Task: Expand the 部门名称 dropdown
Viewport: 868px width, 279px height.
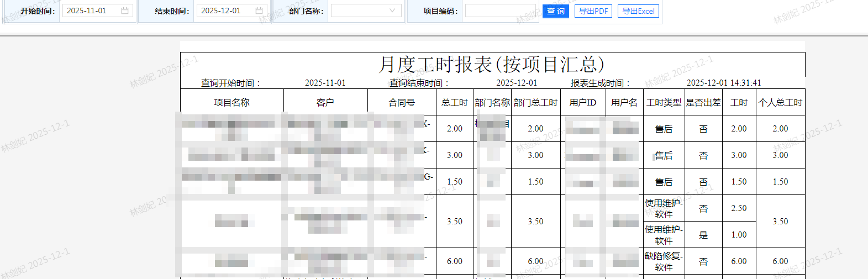Action: coord(366,10)
